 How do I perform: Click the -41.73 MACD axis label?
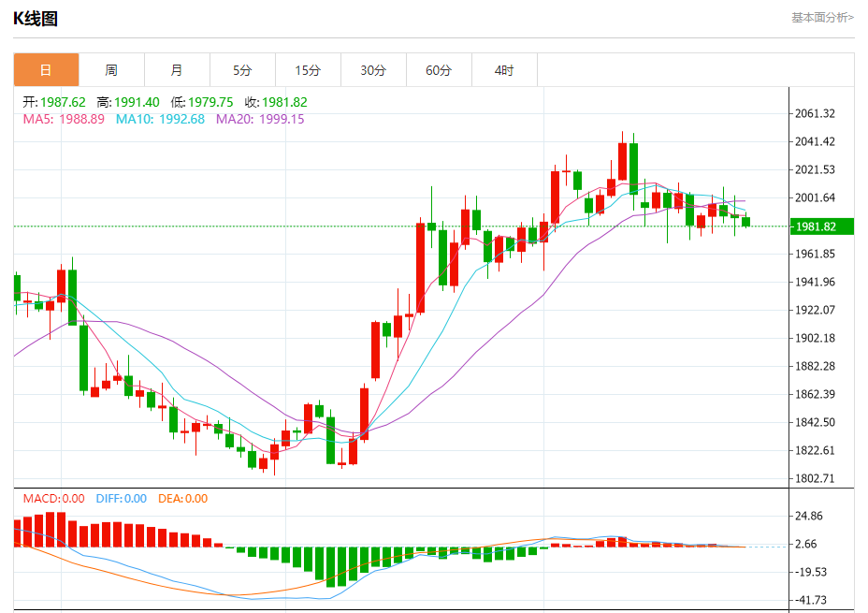coord(810,600)
